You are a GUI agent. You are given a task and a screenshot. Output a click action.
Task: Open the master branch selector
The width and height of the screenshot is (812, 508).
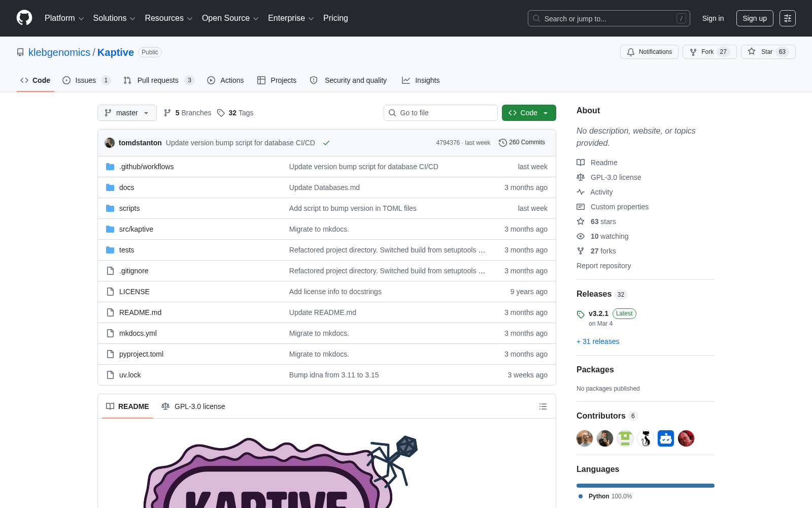pyautogui.click(x=127, y=113)
